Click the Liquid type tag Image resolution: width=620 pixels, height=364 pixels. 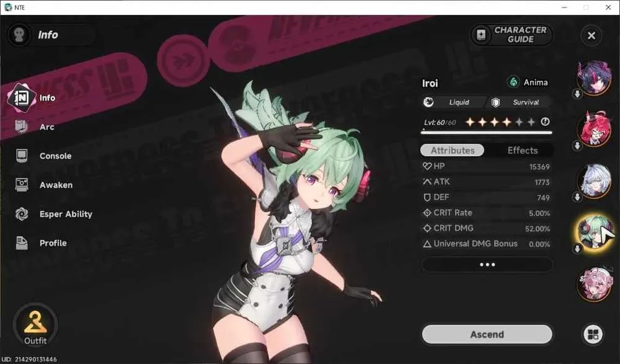point(453,102)
